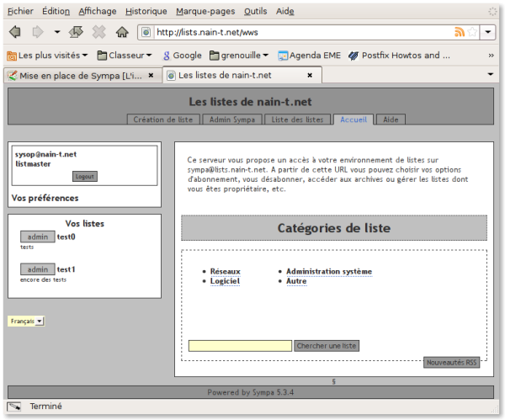Open the 'Administration système' category link
This screenshot has height=420, width=505.
pos(328,272)
